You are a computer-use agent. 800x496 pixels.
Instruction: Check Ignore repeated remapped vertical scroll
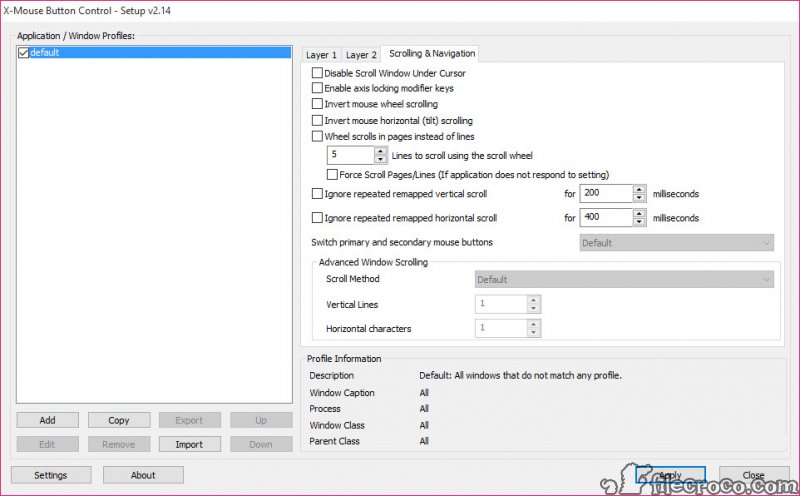317,194
